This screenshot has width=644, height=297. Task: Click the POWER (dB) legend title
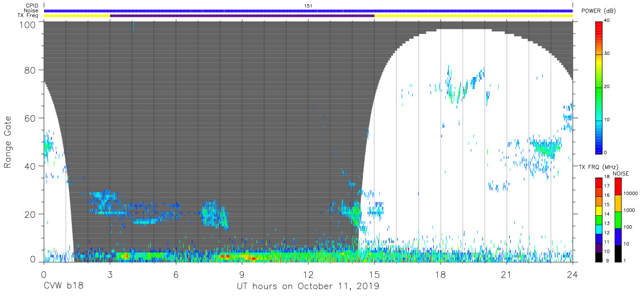tap(598, 11)
